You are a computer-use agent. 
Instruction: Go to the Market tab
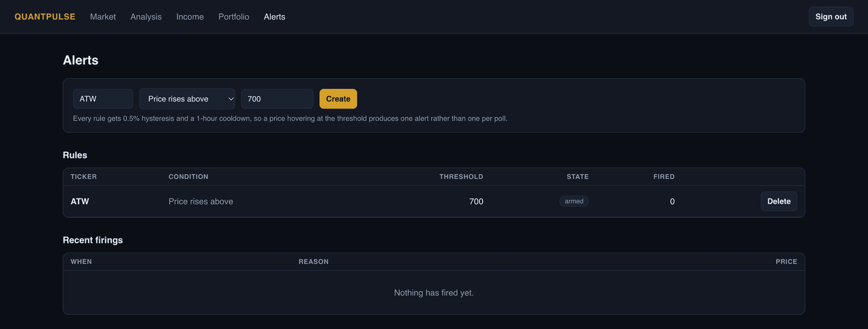tap(103, 17)
